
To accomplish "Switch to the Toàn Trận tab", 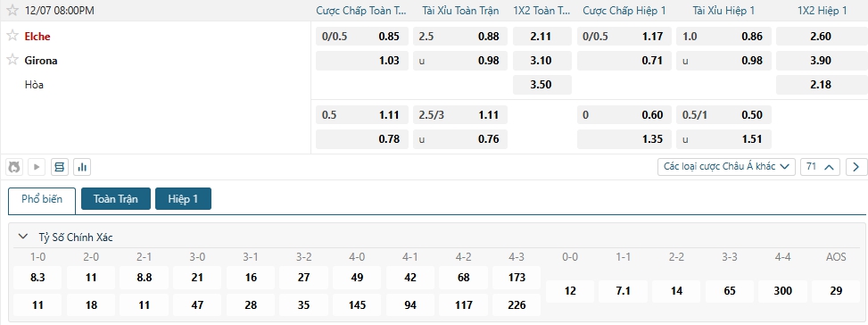I will (116, 199).
